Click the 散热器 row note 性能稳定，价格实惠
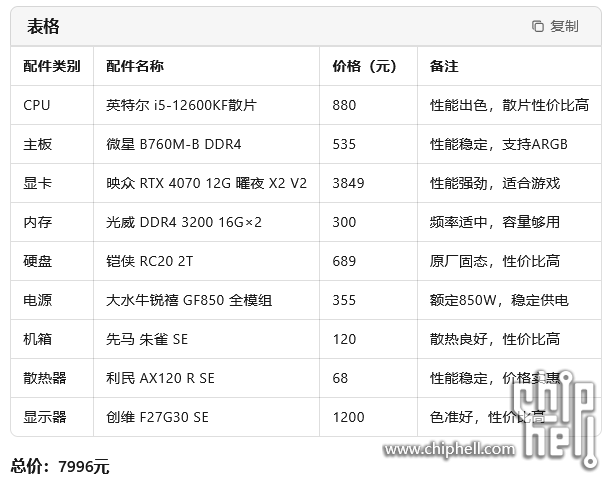611x484 pixels. point(495,378)
